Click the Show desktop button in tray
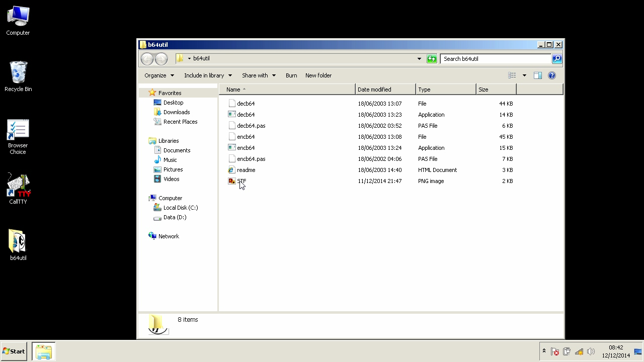Image resolution: width=644 pixels, height=362 pixels. 637,351
